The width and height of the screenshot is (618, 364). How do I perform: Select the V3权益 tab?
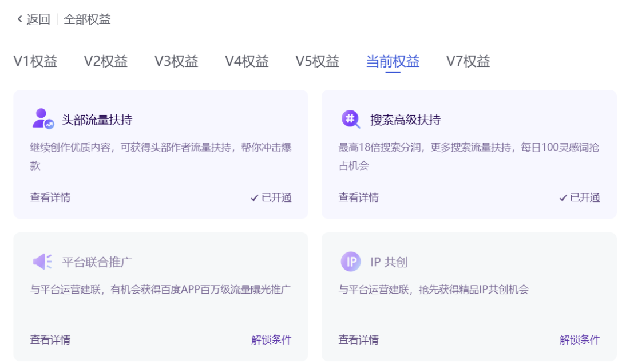click(x=177, y=61)
